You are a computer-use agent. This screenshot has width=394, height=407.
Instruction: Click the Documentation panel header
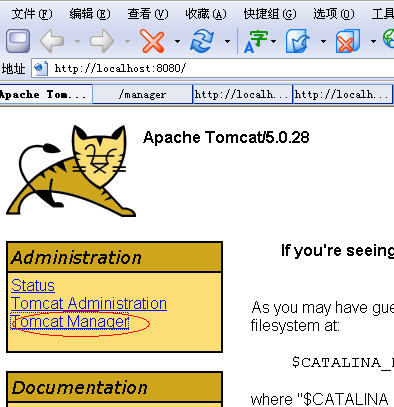coord(114,387)
